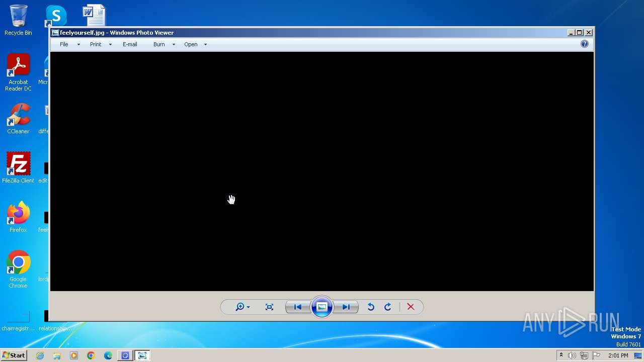Click the 2:01 PM clock
Viewport: 644px width, 362px height.
point(618,355)
